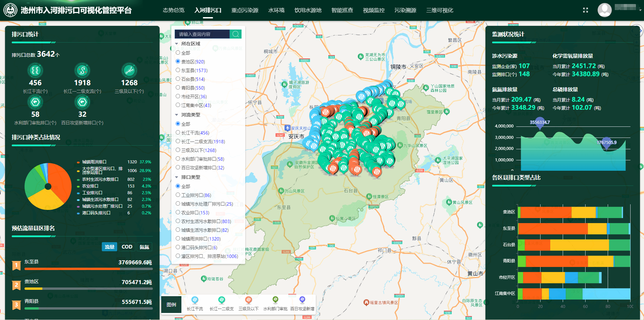Click the platform logo emblem
The width and height of the screenshot is (644, 320).
[10, 10]
